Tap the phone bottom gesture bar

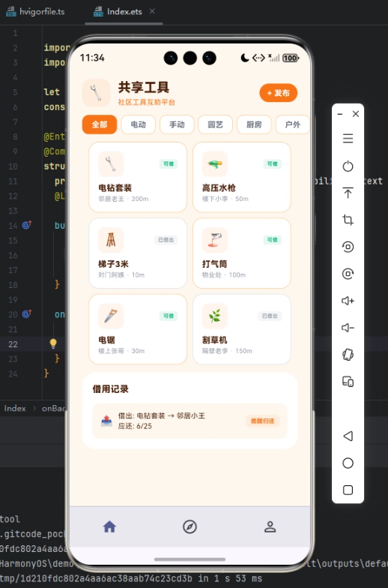190,559
